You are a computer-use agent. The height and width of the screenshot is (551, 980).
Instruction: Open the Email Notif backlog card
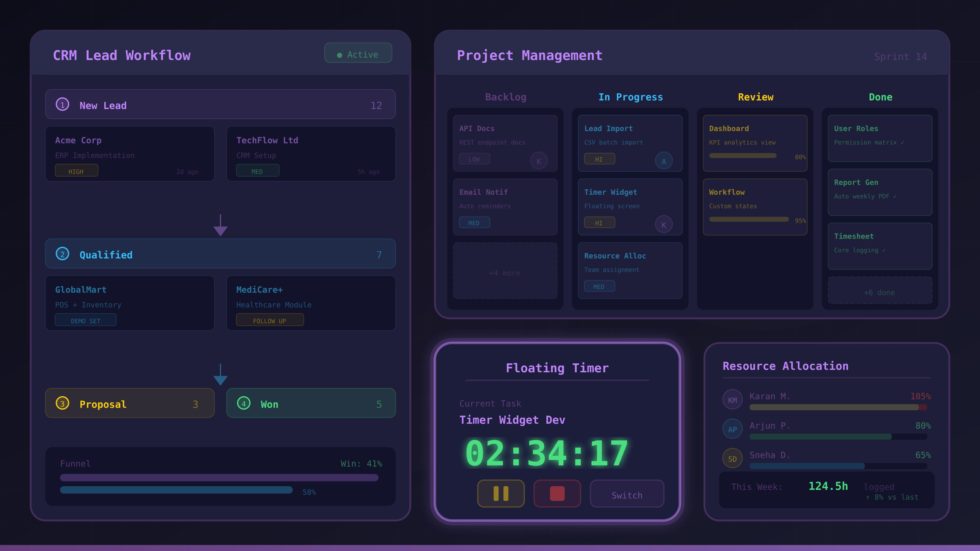coord(505,207)
